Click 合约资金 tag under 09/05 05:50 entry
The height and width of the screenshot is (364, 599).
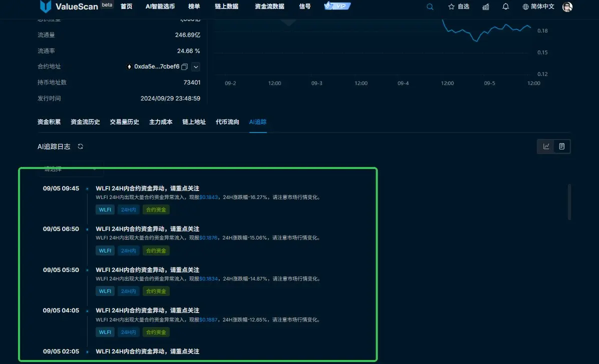point(156,291)
